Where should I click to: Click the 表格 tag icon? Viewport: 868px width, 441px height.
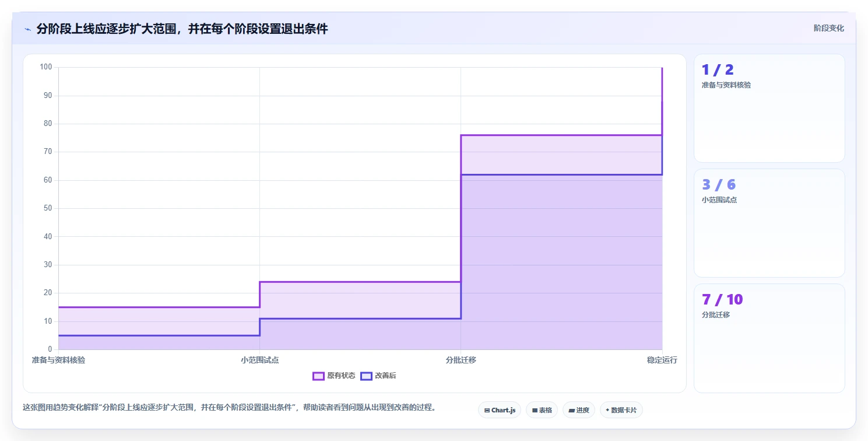[x=535, y=410]
